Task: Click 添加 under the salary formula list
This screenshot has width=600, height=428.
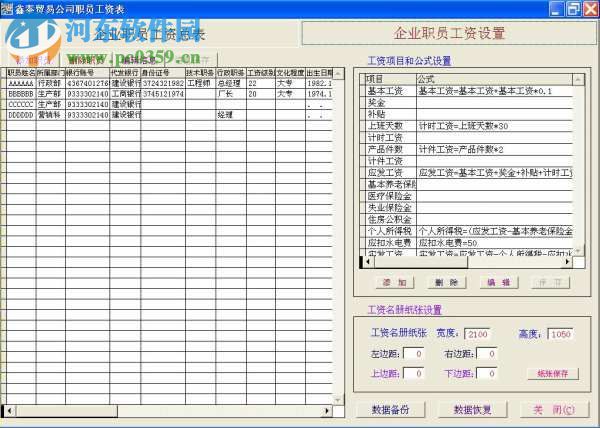Action: point(395,283)
